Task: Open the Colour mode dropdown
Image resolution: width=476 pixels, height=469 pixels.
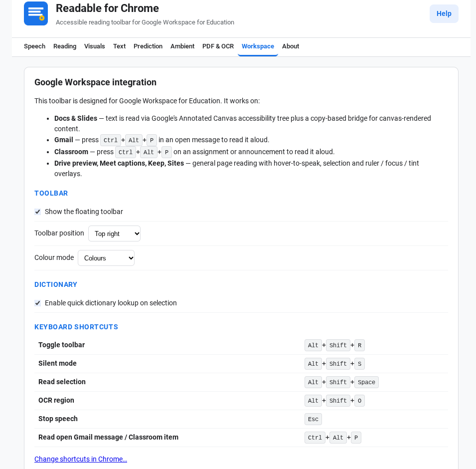Action: (x=106, y=258)
